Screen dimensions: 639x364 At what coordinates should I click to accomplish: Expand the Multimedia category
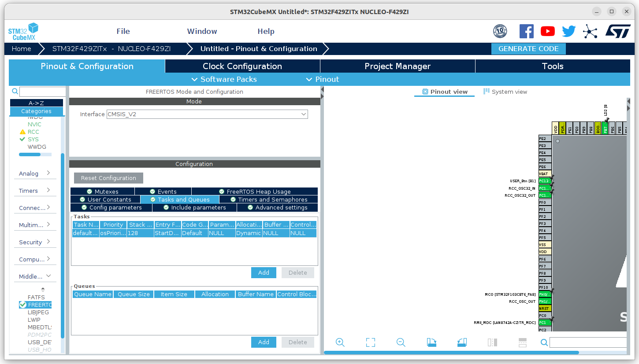click(35, 225)
